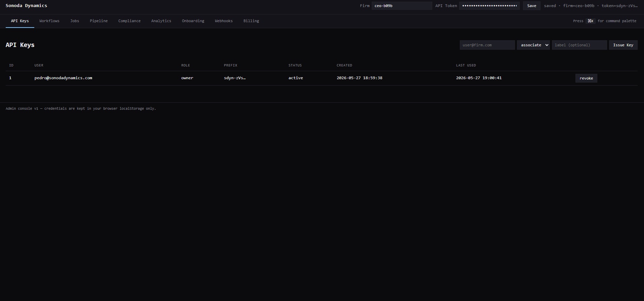The height and width of the screenshot is (301, 644).
Task: Click the ROLE column header
Action: point(186,65)
